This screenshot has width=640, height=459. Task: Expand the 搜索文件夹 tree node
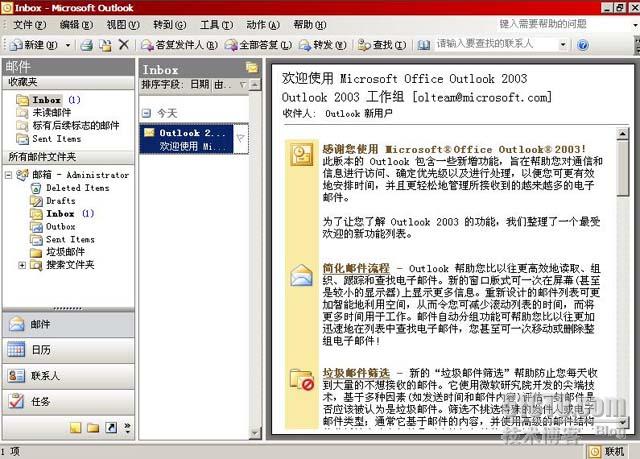coord(22,265)
